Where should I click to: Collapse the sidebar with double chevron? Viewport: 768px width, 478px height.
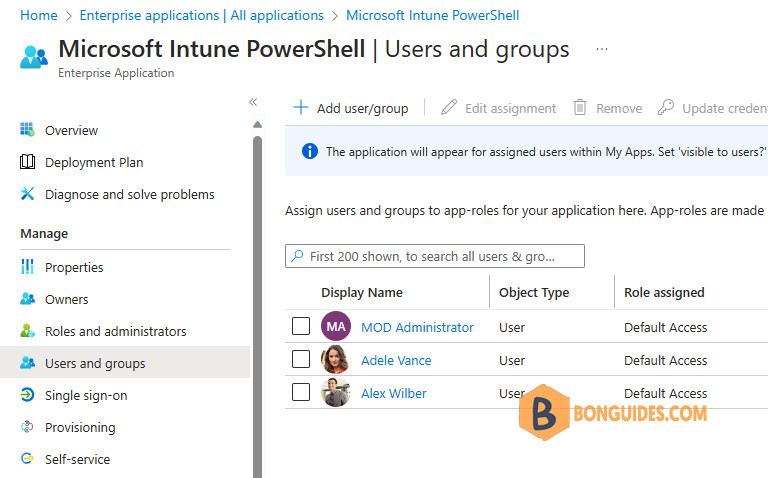point(253,102)
